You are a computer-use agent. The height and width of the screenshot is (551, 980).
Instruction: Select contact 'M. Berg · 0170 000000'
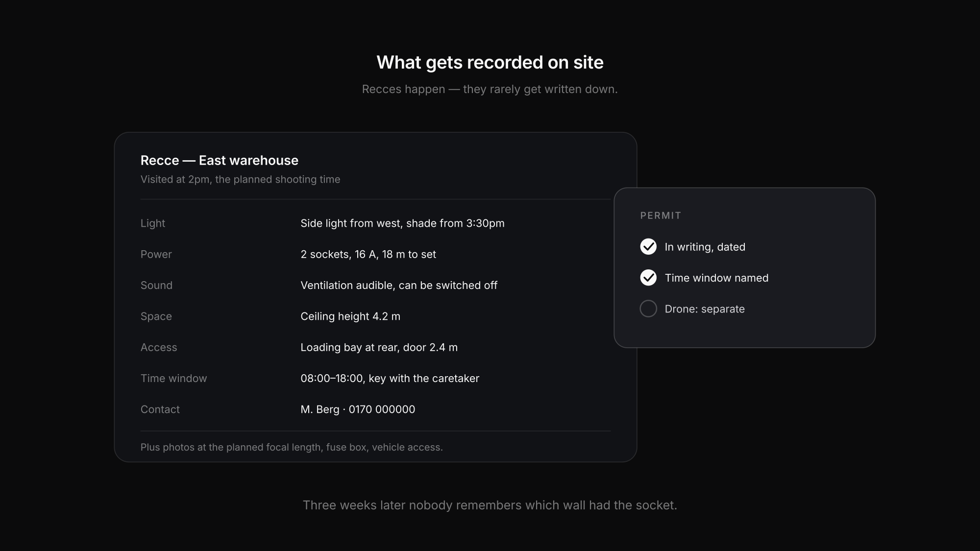(358, 409)
